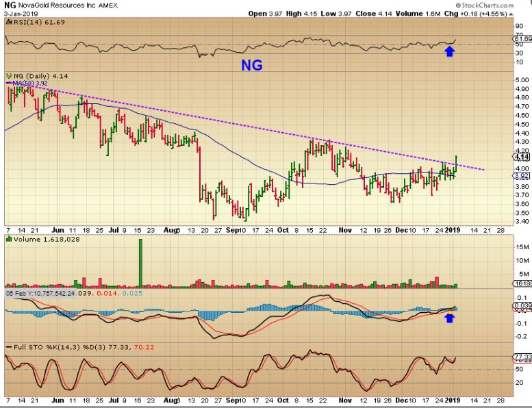The image size is (532, 408).
Task: Click the AMEX exchange label
Action: coord(108,5)
